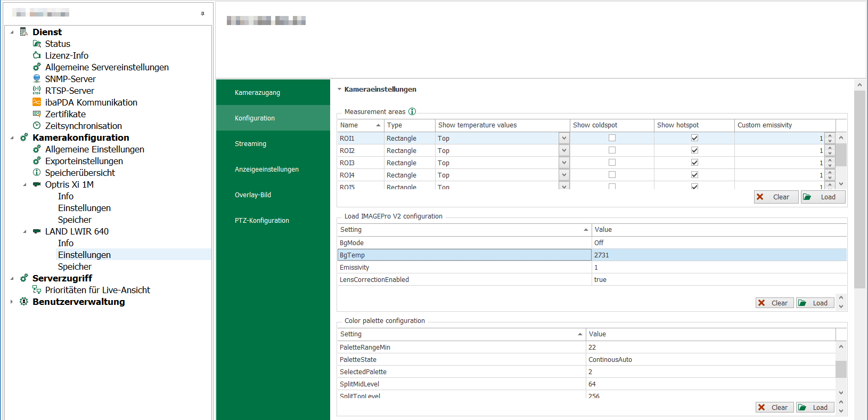This screenshot has height=420, width=868.
Task: Increase custom emissivity of ROI1
Action: (830, 135)
